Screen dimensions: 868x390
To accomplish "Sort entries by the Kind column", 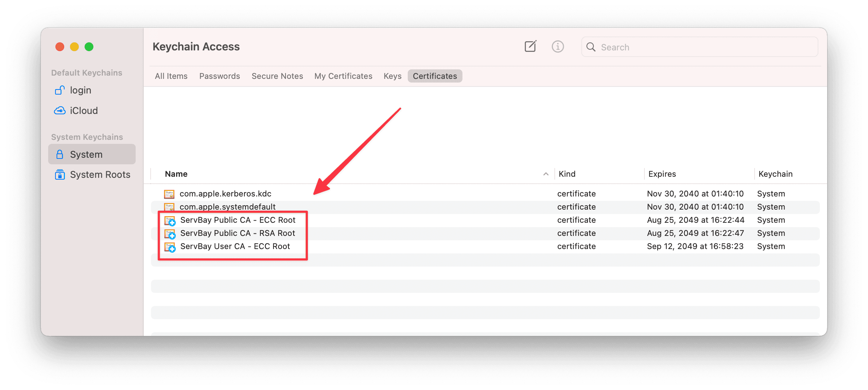I will tap(567, 174).
